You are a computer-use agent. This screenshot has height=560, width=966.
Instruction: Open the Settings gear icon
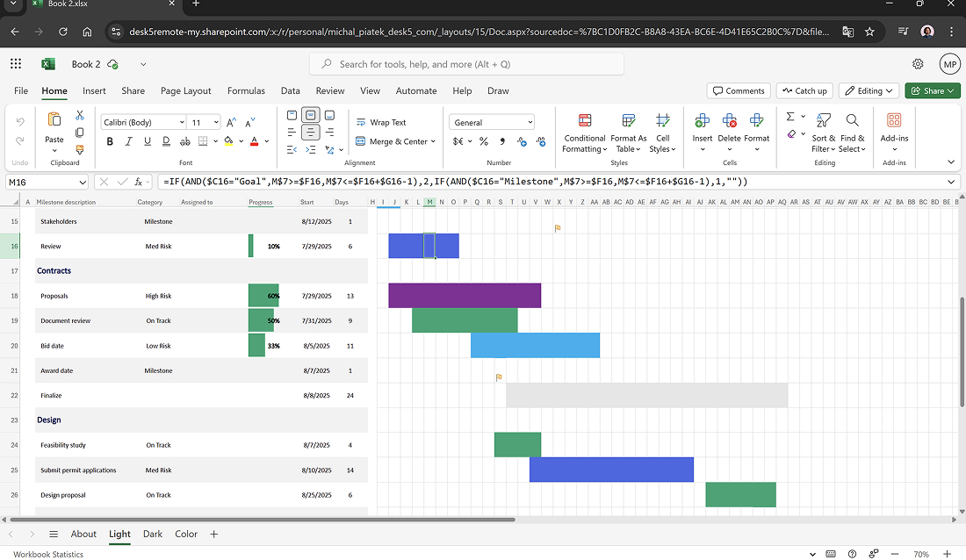[918, 64]
